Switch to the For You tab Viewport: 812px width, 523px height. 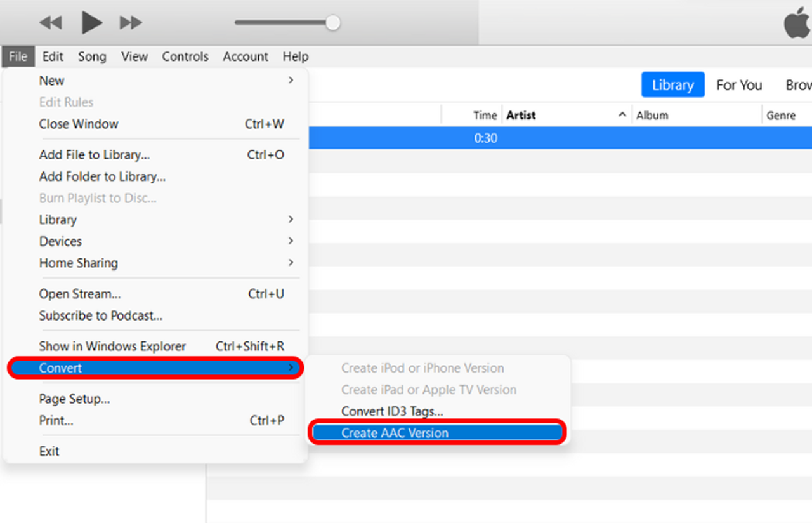739,85
